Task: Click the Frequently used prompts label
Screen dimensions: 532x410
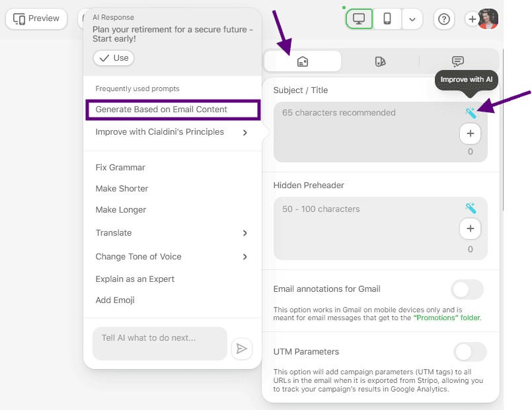Action: click(137, 88)
